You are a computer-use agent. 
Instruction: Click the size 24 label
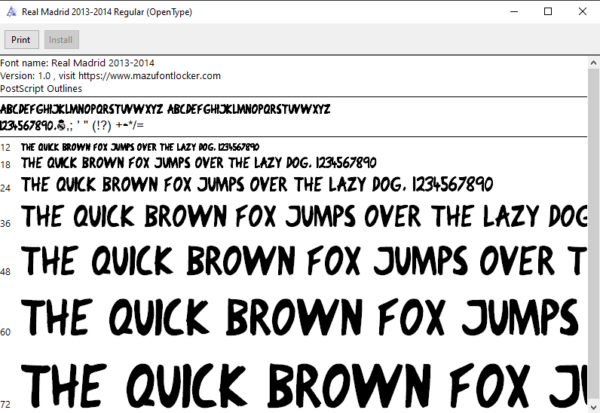click(x=5, y=188)
